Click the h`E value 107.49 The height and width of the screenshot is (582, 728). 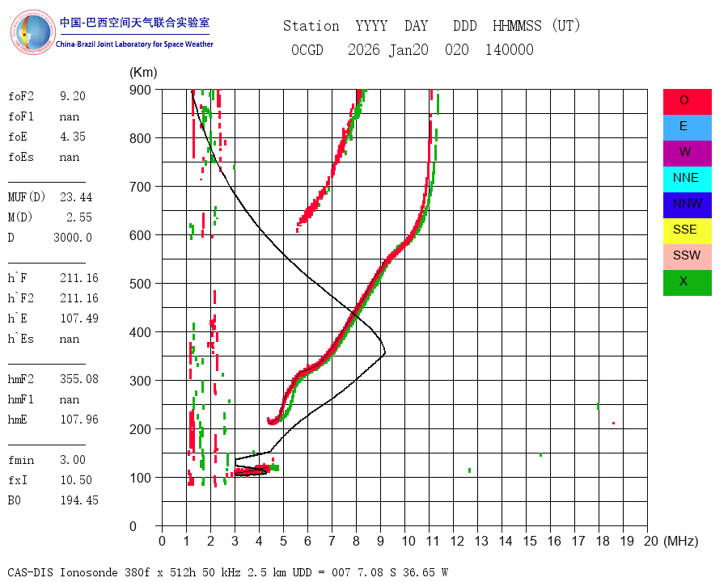click(79, 318)
